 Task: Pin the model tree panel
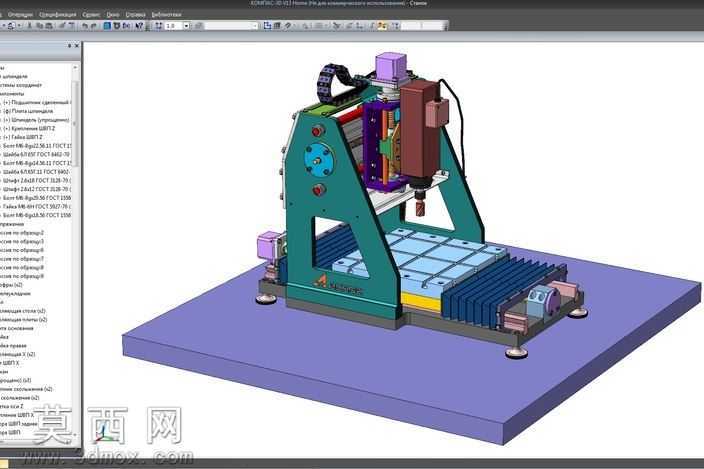coord(70,45)
